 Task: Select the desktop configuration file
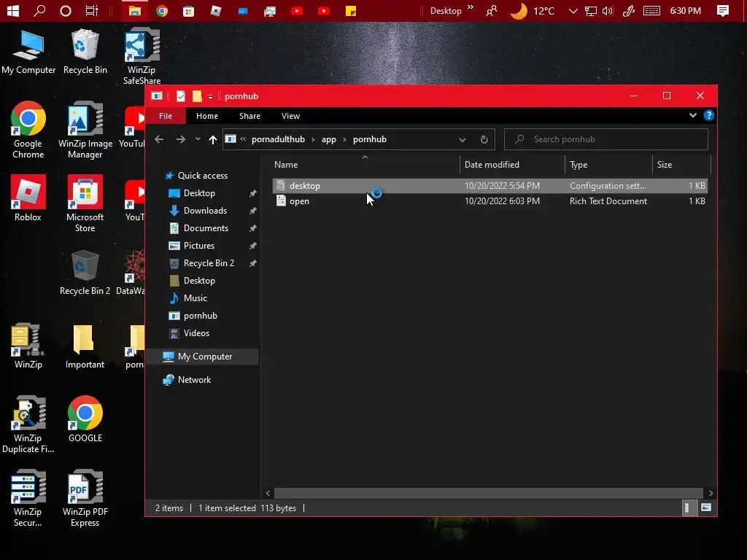[x=489, y=186]
